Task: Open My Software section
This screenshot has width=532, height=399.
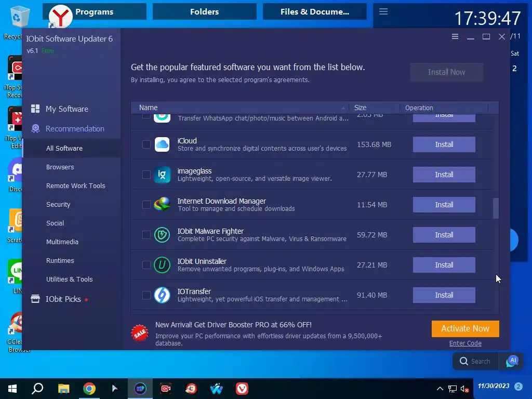Action: [x=67, y=109]
